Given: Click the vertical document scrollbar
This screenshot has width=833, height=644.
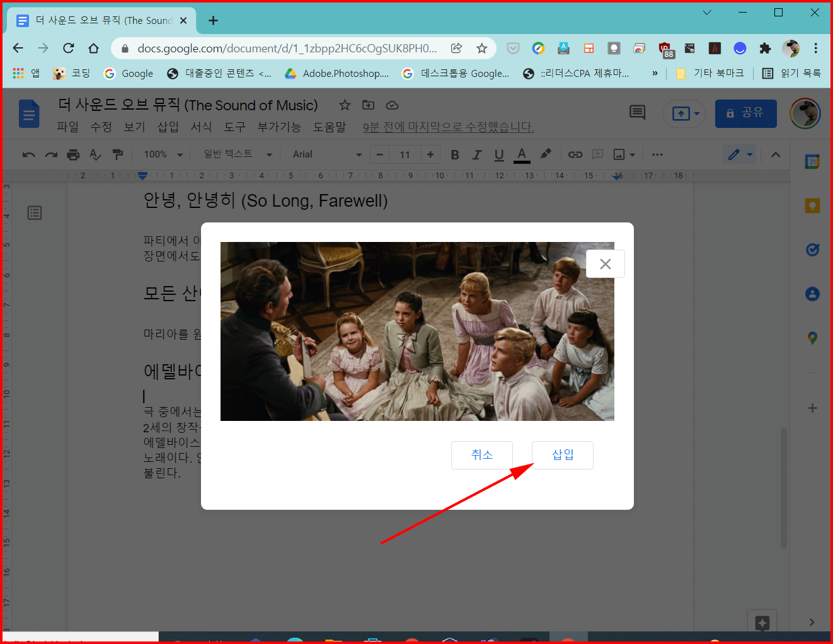Looking at the screenshot, I should click(784, 488).
